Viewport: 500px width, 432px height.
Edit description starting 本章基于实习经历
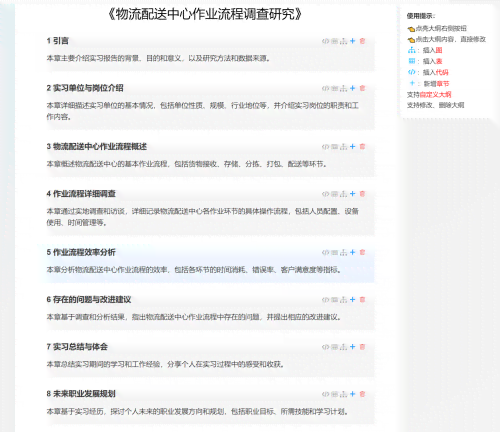pyautogui.click(x=197, y=412)
